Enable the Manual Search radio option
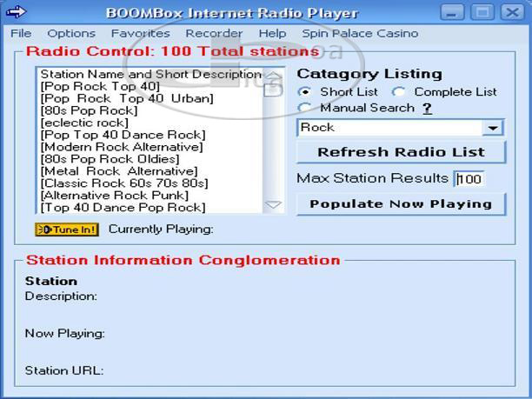Viewport: 532px width, 399px height. [305, 109]
